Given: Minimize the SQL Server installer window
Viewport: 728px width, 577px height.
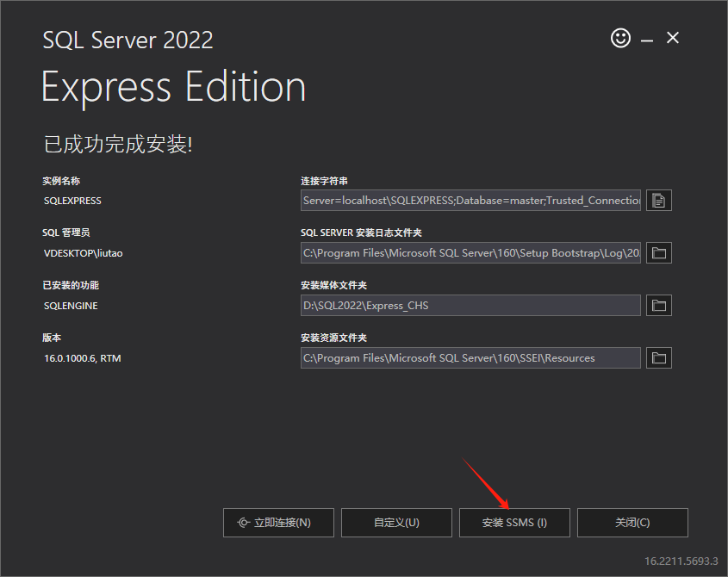Looking at the screenshot, I should point(647,40).
